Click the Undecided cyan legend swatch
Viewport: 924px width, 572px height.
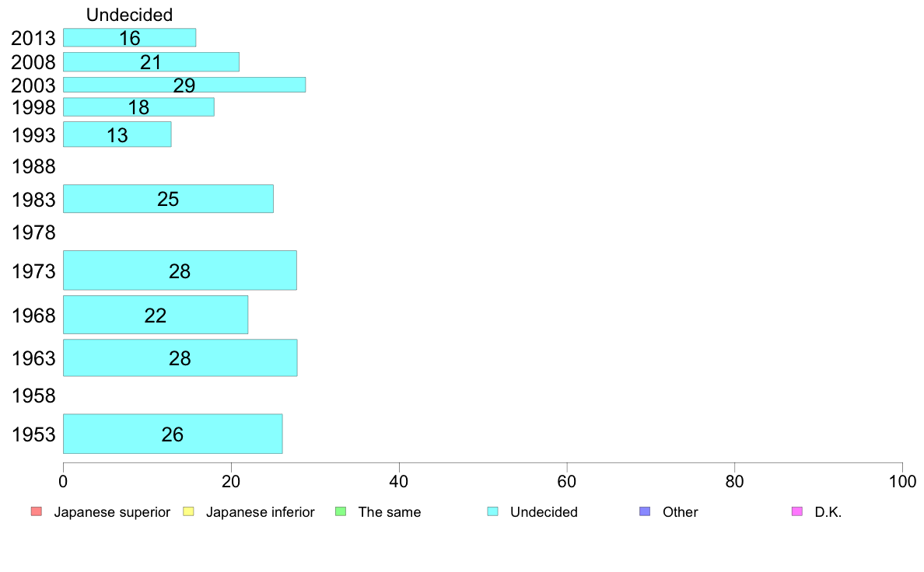tap(492, 511)
